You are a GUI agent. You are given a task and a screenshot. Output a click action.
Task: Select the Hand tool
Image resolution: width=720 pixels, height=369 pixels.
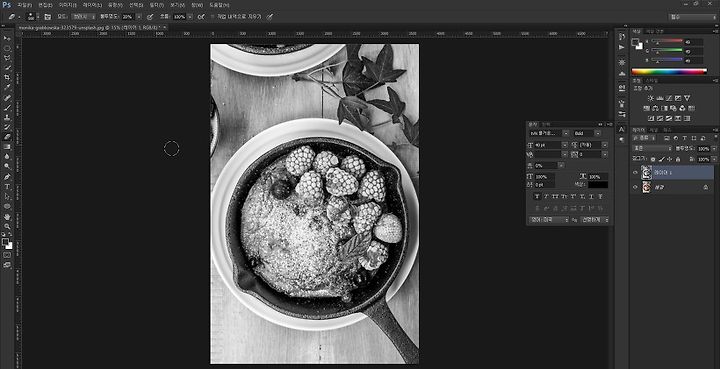[7, 217]
